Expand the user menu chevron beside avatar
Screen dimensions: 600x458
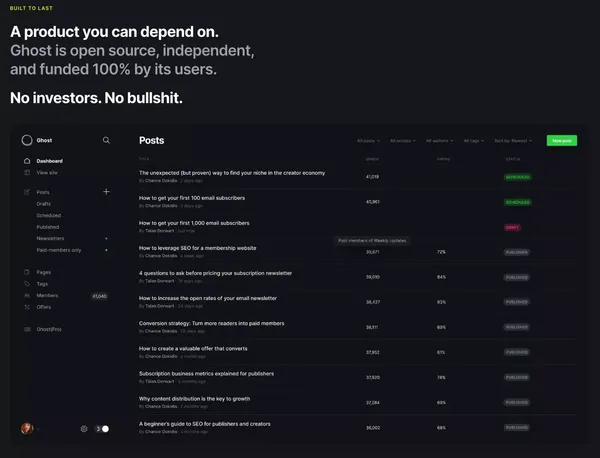coord(38,429)
